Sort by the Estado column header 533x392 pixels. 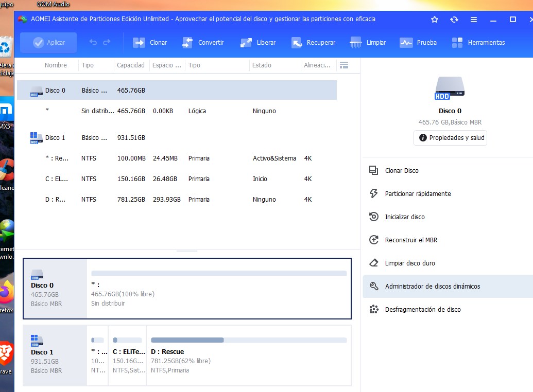[262, 65]
